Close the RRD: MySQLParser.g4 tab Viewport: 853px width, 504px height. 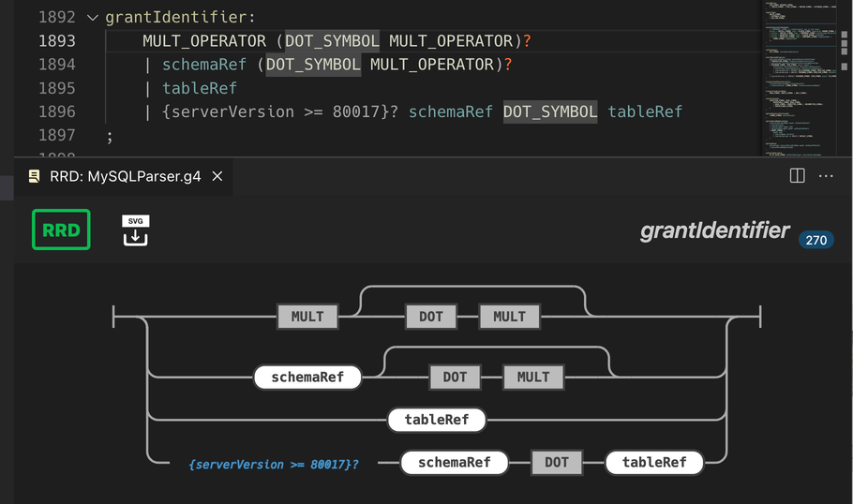[x=217, y=176]
